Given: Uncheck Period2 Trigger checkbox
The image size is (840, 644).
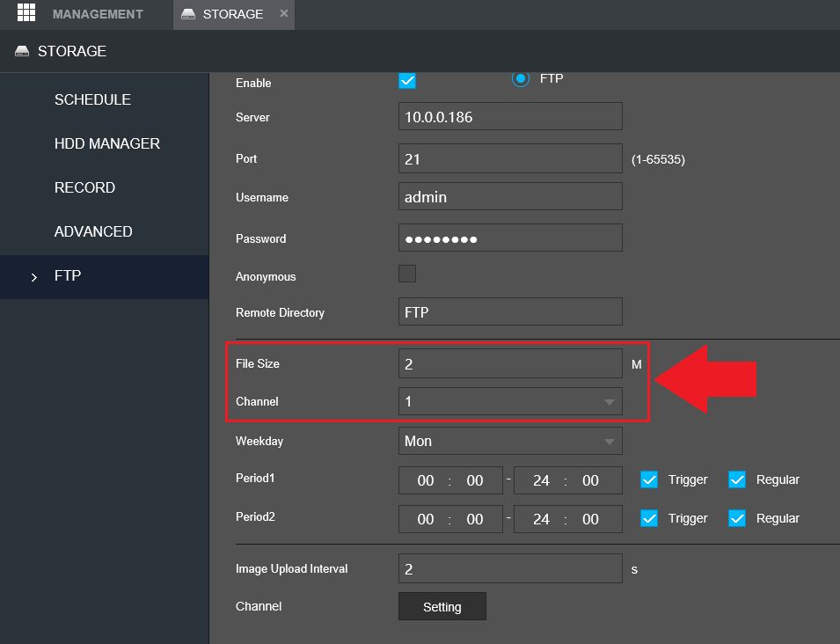Looking at the screenshot, I should click(x=649, y=518).
